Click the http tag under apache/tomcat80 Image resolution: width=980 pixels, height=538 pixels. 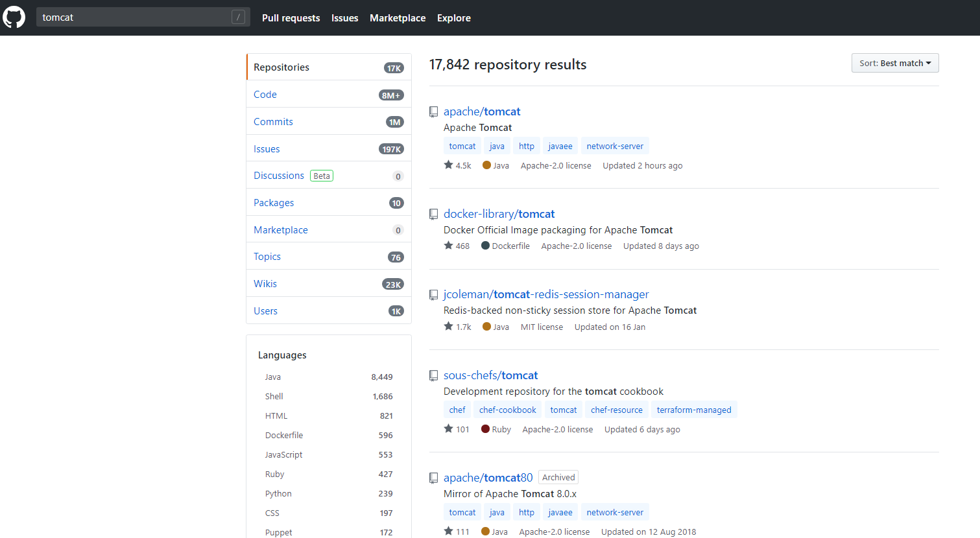[x=527, y=513]
